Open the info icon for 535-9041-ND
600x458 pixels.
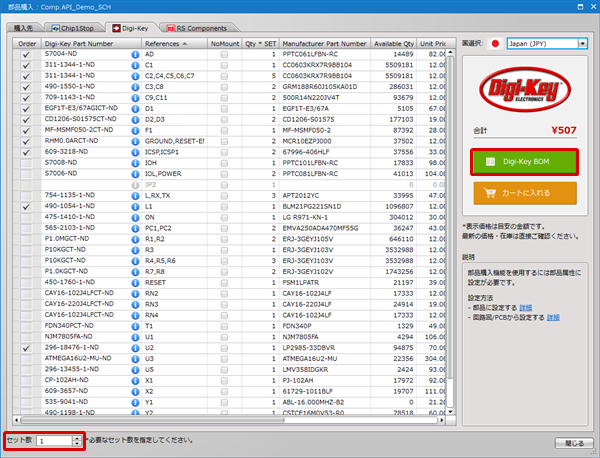[135, 403]
